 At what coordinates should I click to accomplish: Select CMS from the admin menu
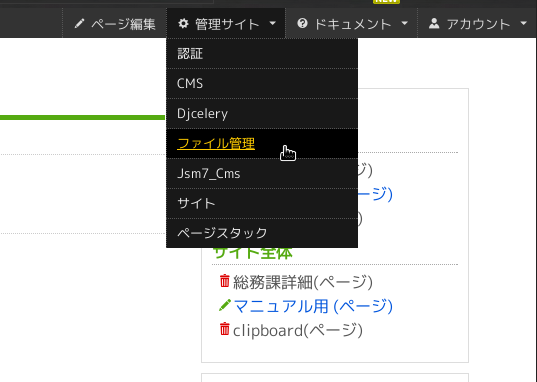262,83
